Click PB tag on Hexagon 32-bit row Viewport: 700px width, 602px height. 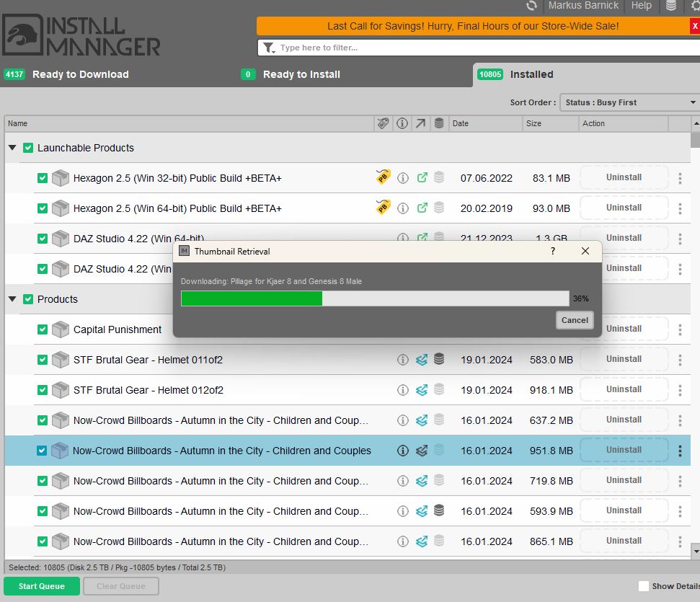383,177
